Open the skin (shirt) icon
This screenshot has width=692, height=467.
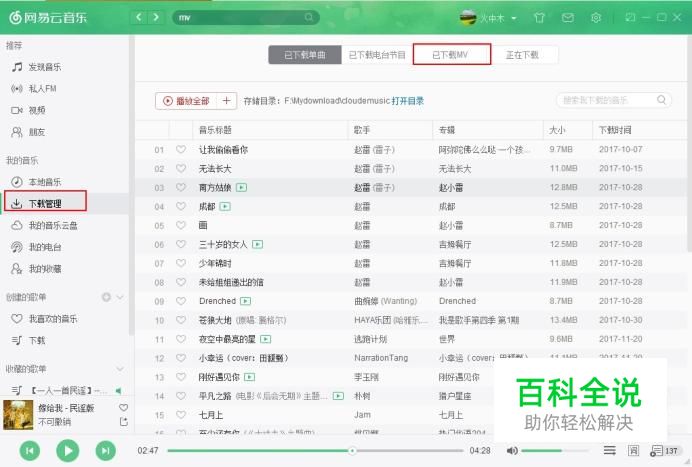point(539,18)
